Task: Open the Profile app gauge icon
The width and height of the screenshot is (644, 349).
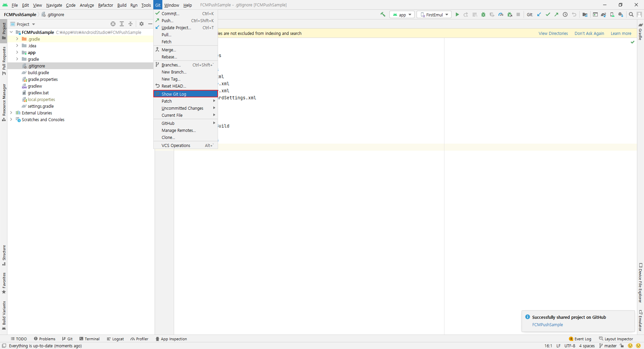Action: (x=501, y=14)
